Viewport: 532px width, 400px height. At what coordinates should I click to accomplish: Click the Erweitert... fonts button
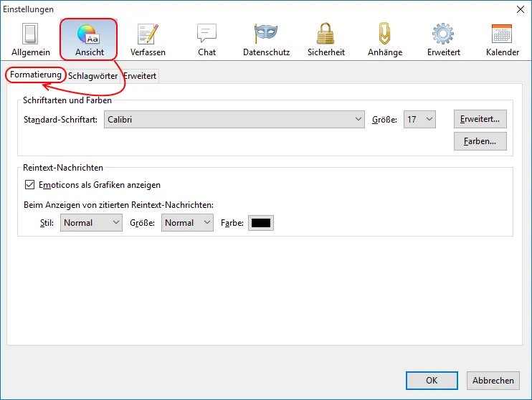pyautogui.click(x=480, y=119)
